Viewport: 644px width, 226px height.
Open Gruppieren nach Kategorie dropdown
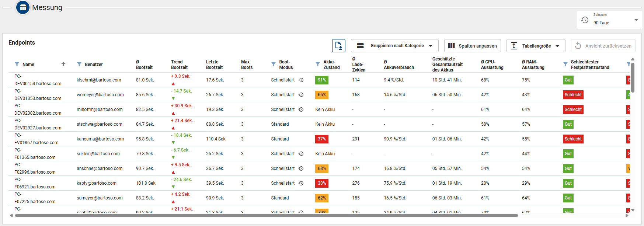point(394,46)
